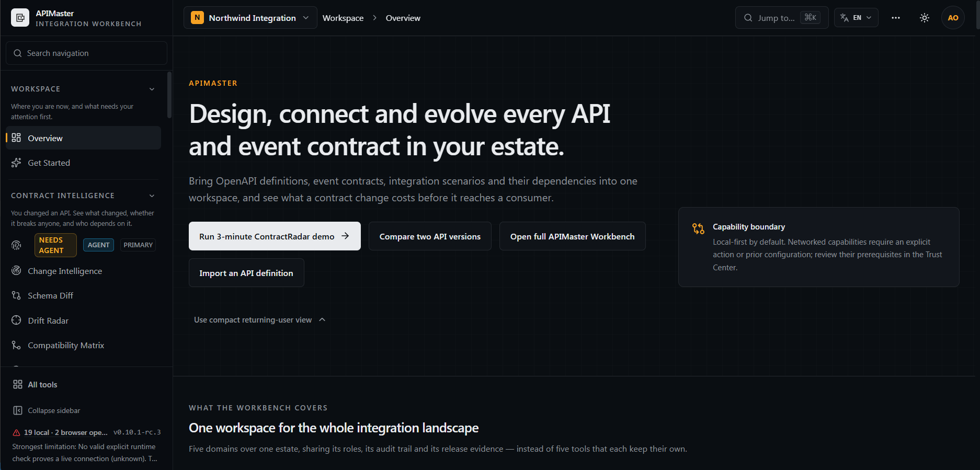Focus the Search navigation field
Screen dimensions: 980x470
pos(86,53)
